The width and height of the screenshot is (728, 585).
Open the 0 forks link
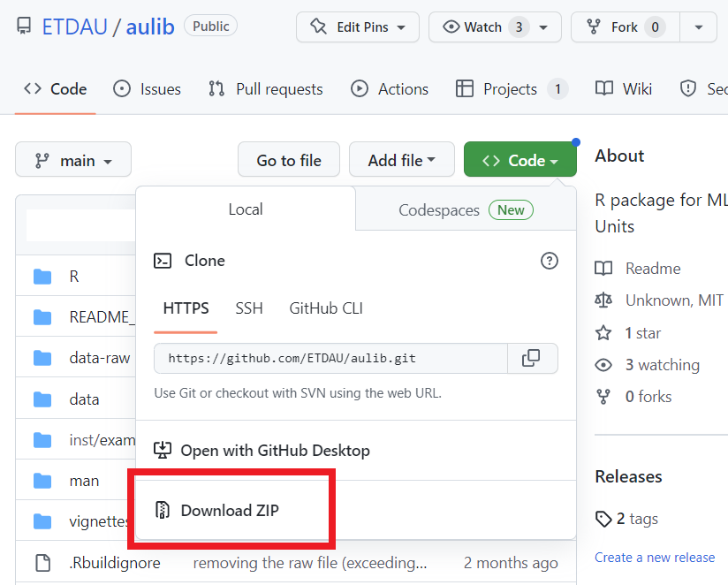[x=648, y=397]
